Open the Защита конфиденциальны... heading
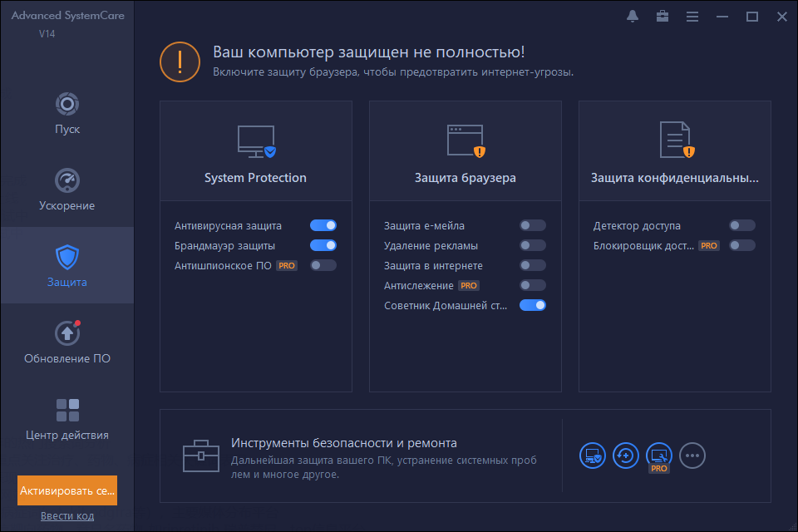This screenshot has height=532, width=798. click(x=675, y=178)
